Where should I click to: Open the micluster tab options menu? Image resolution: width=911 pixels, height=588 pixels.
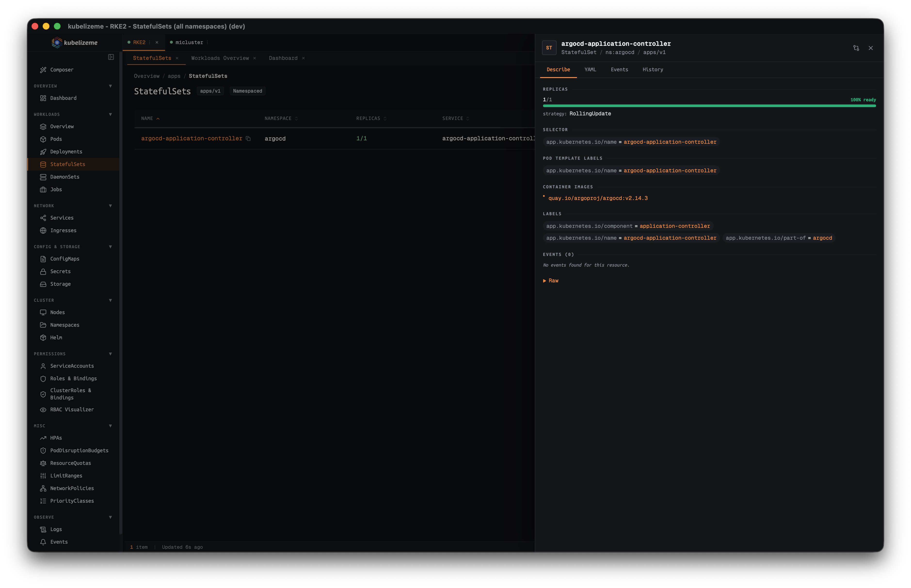[207, 42]
